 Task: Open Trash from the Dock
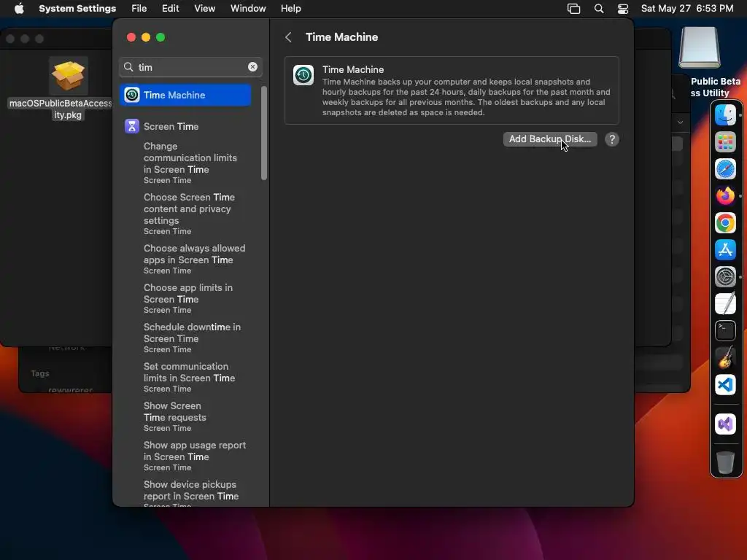(725, 462)
